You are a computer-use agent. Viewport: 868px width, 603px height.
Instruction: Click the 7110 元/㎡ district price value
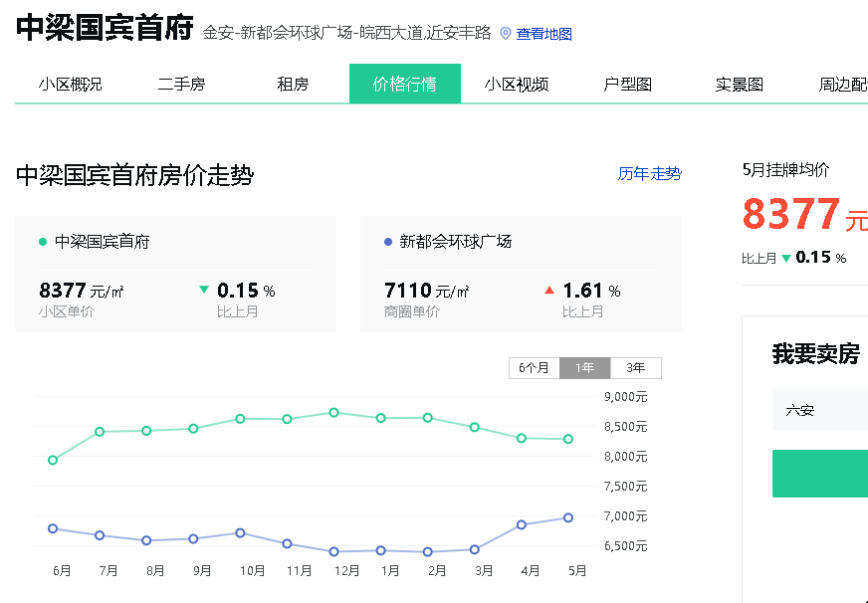[x=427, y=290]
